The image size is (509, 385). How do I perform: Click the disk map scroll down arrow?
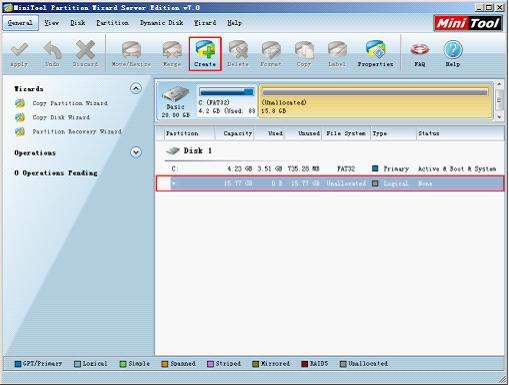[x=499, y=117]
